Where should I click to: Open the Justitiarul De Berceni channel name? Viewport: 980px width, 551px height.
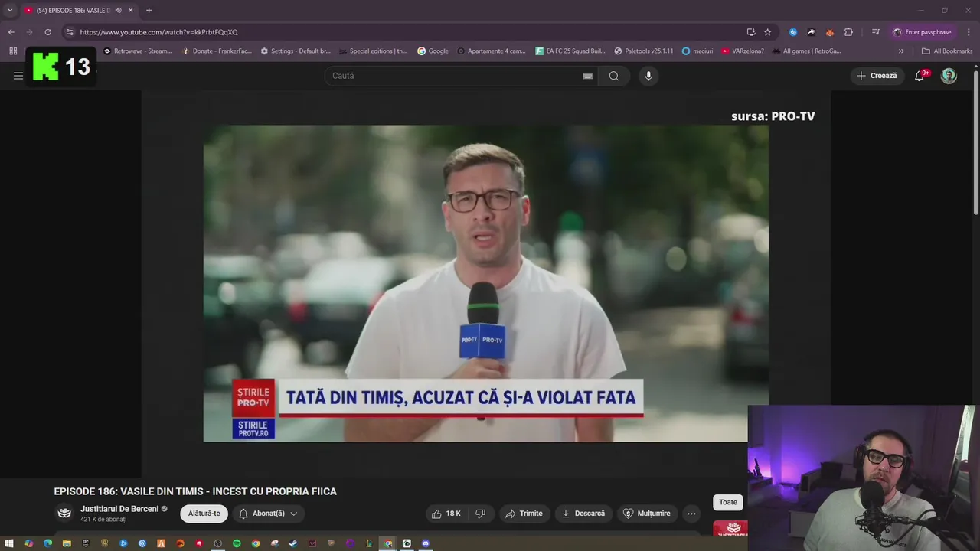[119, 509]
